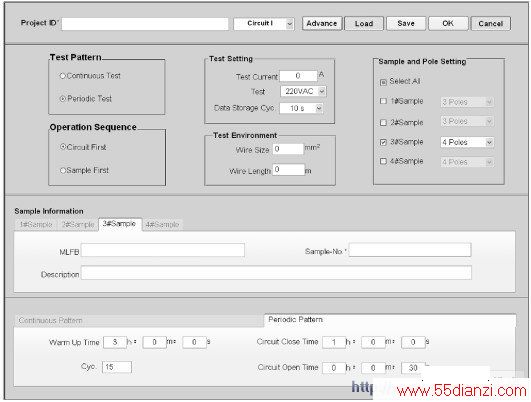Choose Circuit First operation sequence
Screen dimensions: 531x402
point(63,147)
